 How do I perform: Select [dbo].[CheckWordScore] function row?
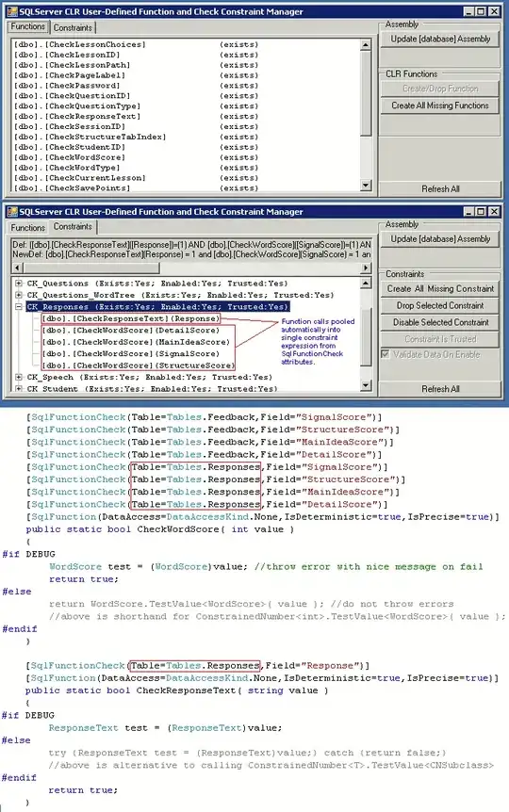[136, 157]
